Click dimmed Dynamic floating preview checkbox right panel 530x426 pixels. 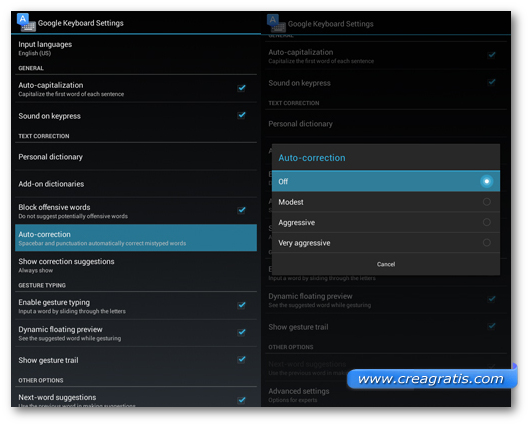[x=492, y=299]
